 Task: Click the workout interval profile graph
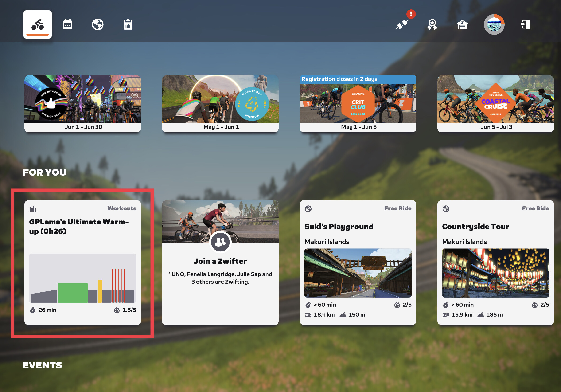[x=83, y=278]
